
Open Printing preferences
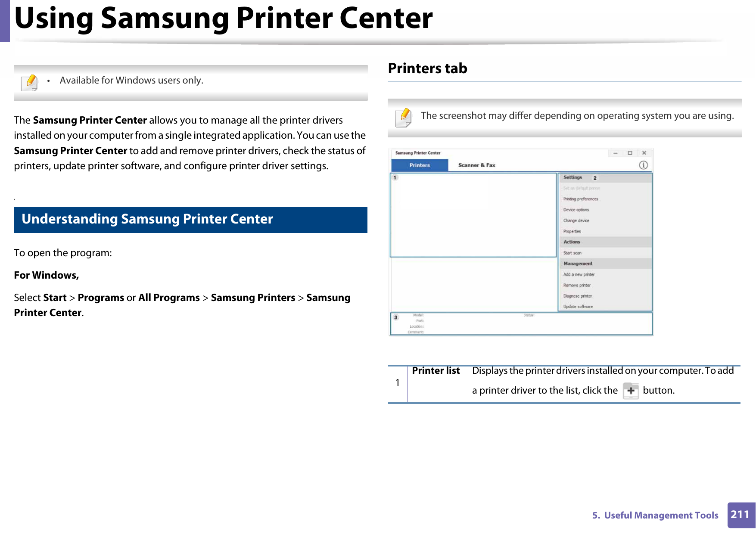click(580, 199)
